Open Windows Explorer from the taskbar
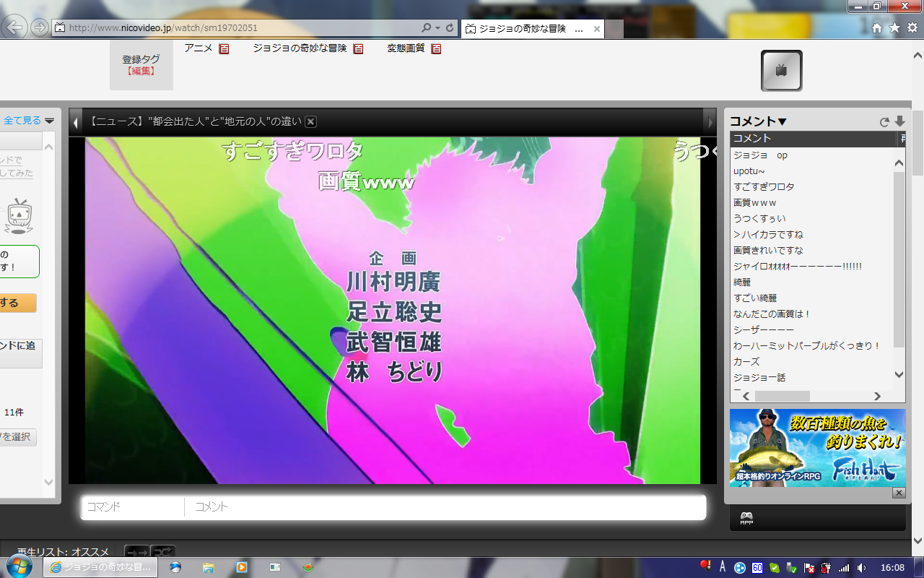The width and height of the screenshot is (924, 578). point(208,567)
